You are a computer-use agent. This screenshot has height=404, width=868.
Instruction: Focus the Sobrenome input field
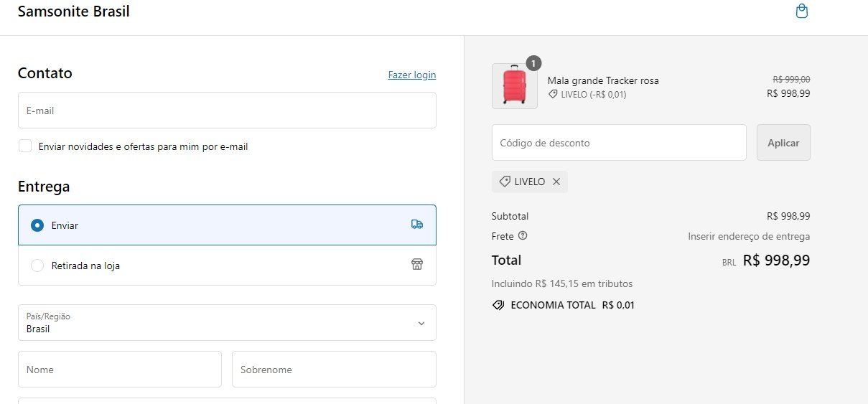click(x=334, y=370)
